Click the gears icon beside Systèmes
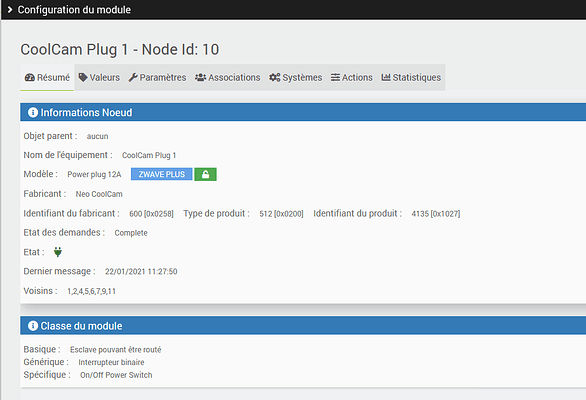Screen dimensions: 586x400 [275, 77]
